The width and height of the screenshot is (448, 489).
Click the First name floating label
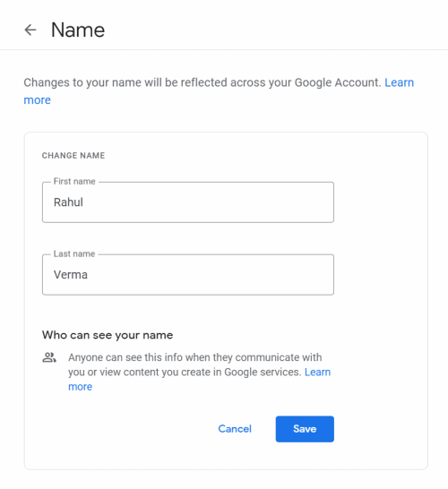[74, 181]
